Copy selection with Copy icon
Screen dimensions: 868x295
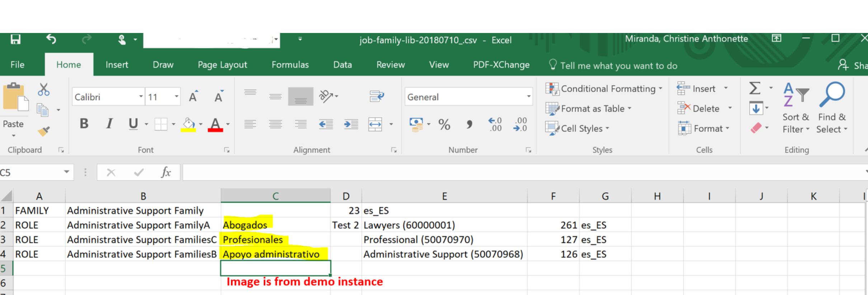pos(43,110)
